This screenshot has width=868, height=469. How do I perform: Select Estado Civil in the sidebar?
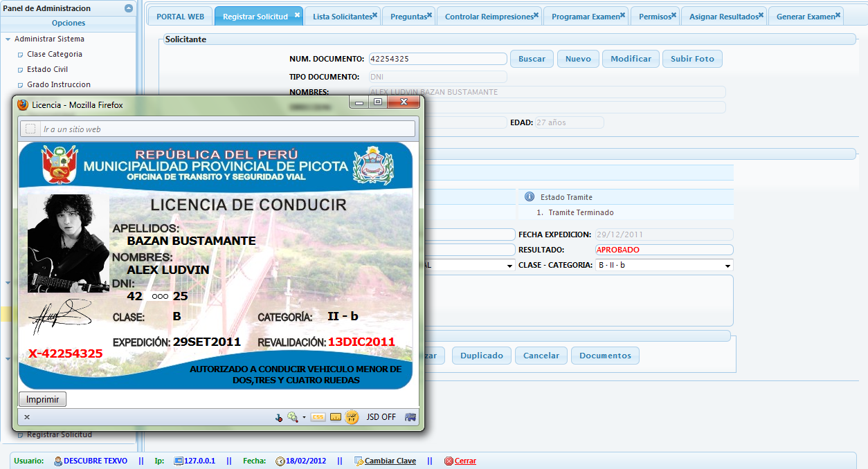[x=47, y=69]
